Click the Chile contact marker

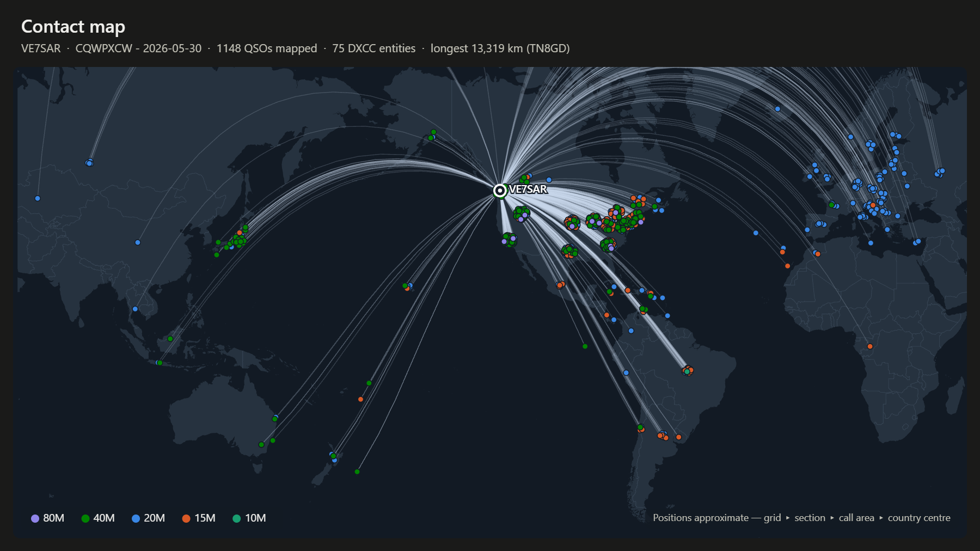click(641, 428)
